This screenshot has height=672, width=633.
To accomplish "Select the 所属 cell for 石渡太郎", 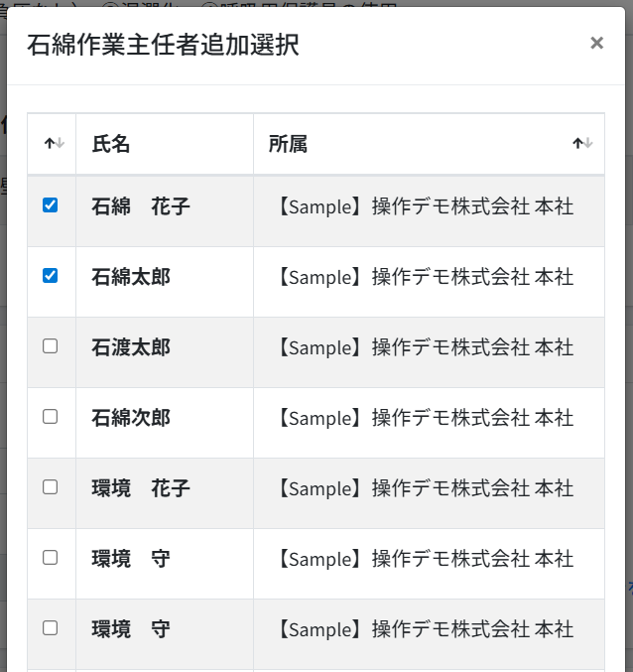I will click(x=424, y=348).
